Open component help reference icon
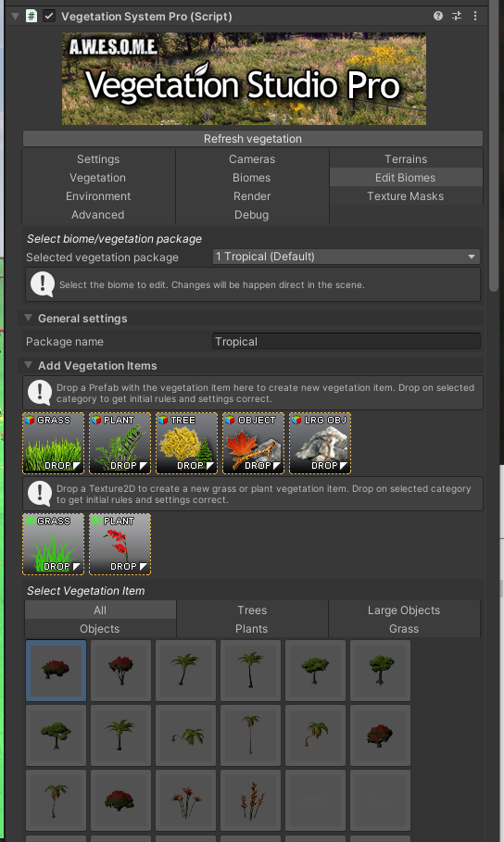Screen dimensions: 504x842 pyautogui.click(x=438, y=16)
